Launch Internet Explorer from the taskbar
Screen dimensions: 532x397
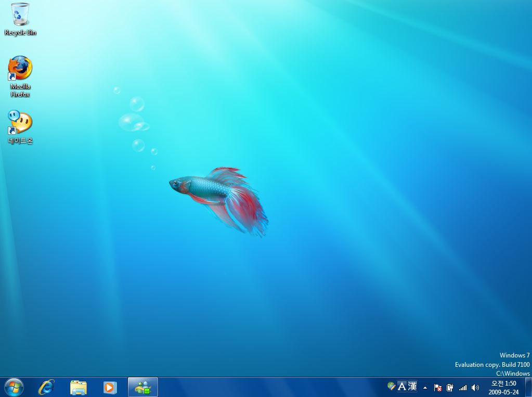tap(46, 387)
